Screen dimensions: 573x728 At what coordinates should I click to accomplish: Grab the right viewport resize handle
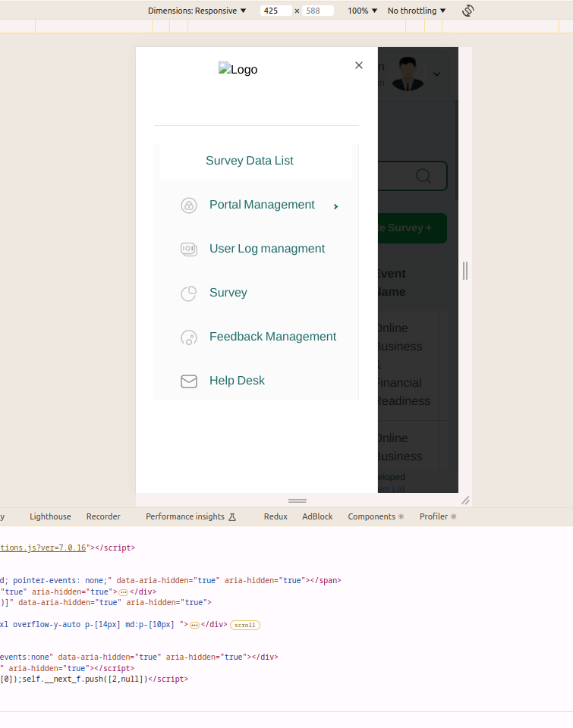point(465,270)
